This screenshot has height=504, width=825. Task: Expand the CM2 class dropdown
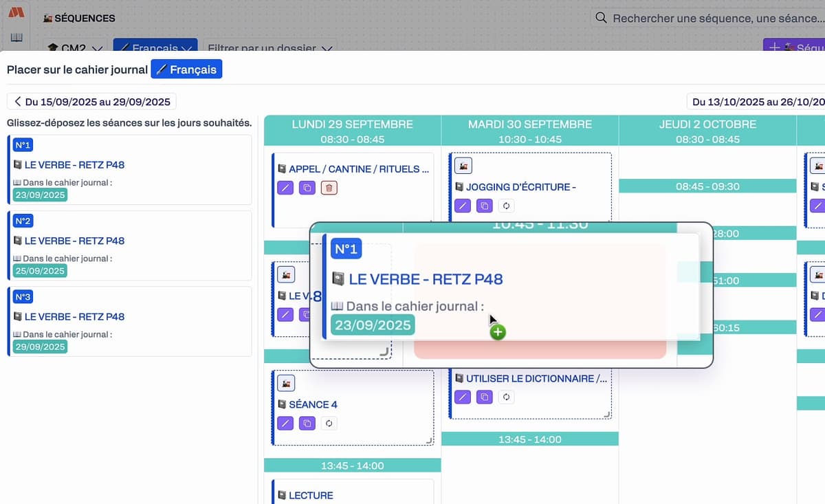pyautogui.click(x=75, y=48)
